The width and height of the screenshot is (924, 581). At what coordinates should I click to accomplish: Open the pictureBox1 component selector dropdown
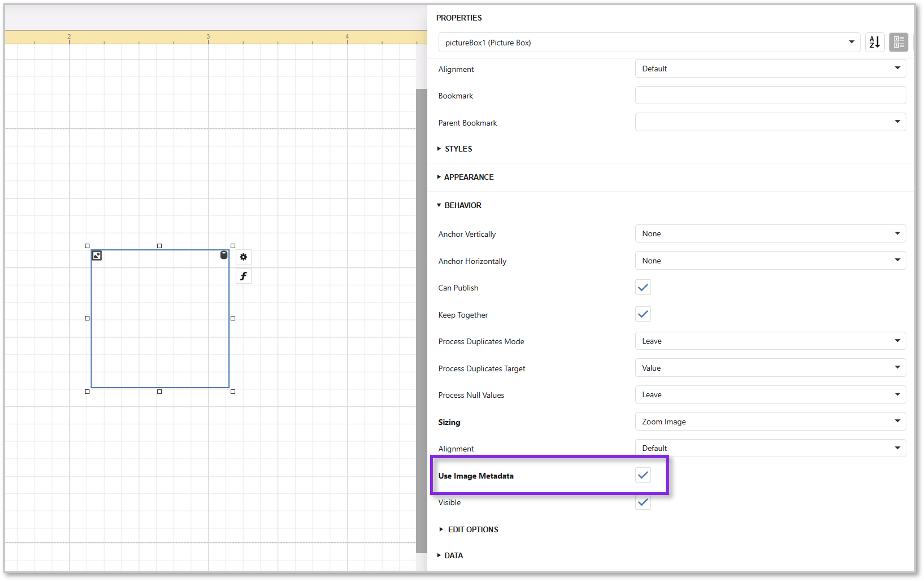tap(649, 42)
